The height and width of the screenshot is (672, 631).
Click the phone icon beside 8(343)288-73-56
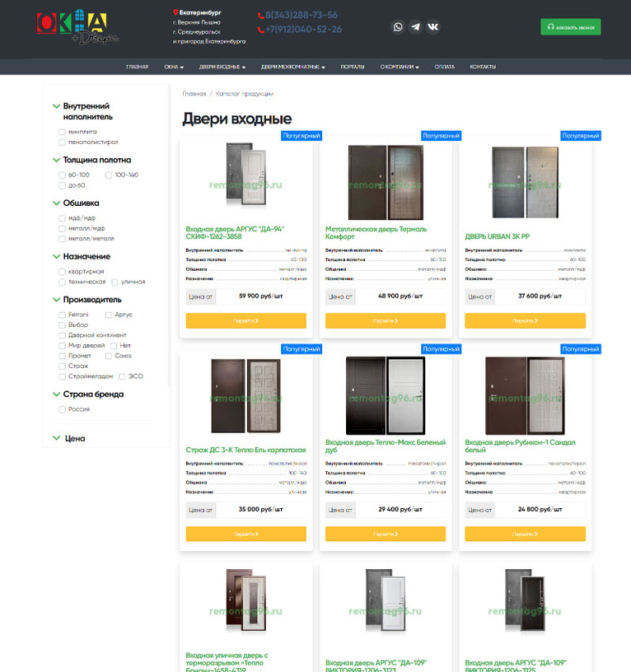[260, 16]
